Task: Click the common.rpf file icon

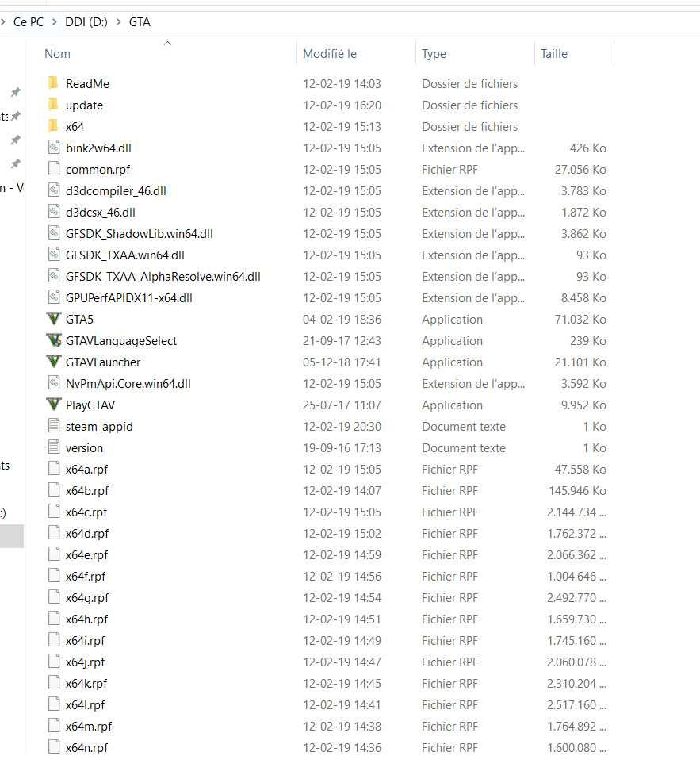Action: pos(54,169)
